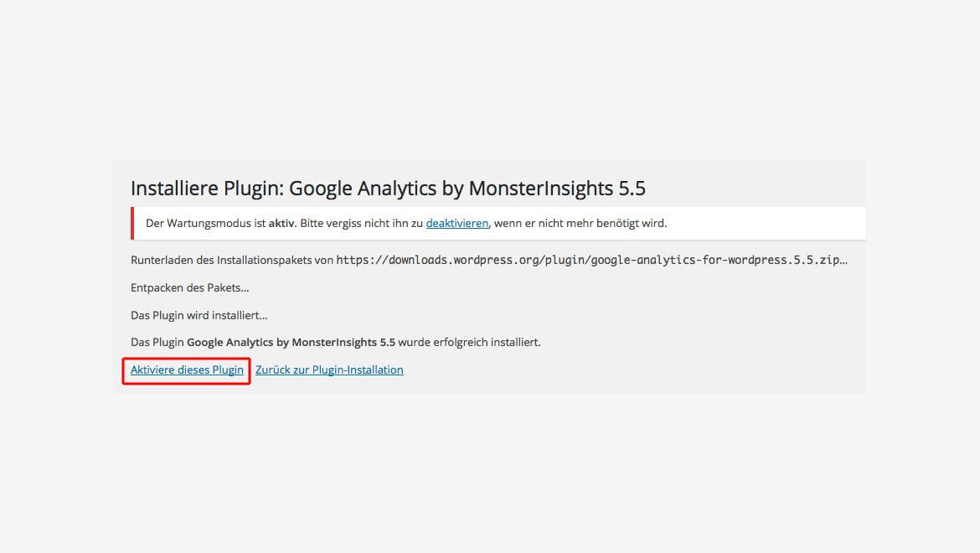This screenshot has height=553, width=980.
Task: Click the downloads.wordpress.org package URL text
Action: [x=592, y=260]
